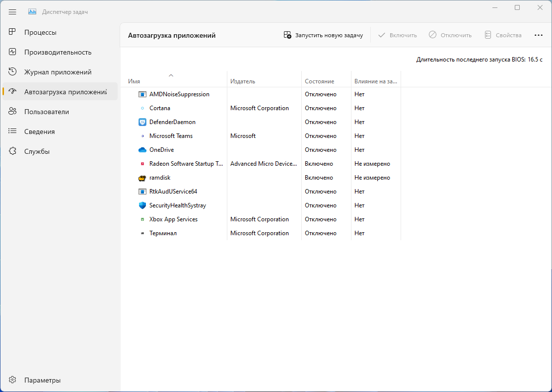The width and height of the screenshot is (552, 392).
Task: Click the Терминал icon
Action: coord(142,233)
